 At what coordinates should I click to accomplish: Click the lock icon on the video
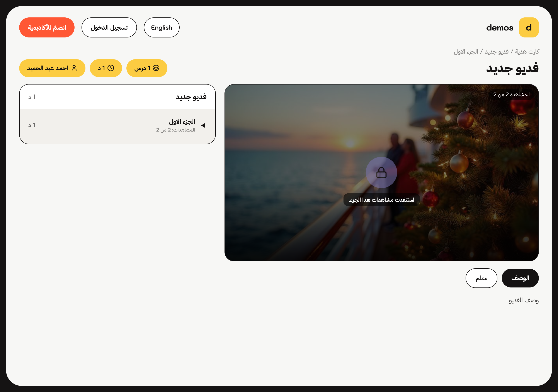pyautogui.click(x=381, y=173)
